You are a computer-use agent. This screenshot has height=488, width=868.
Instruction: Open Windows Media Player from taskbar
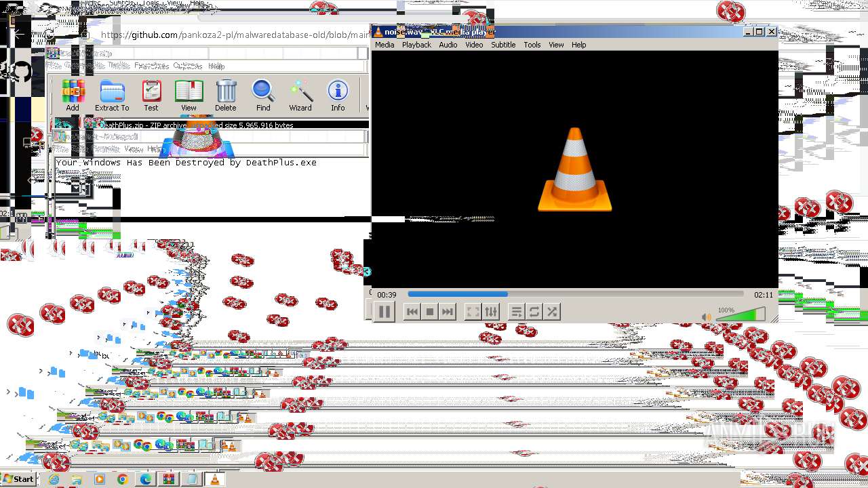[x=100, y=479]
